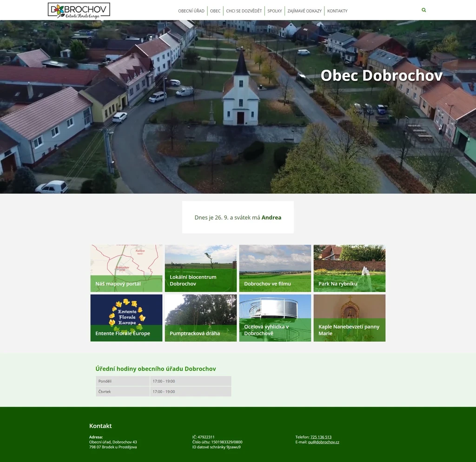
Task: Click the Úřední hodiny obecního úřadu heading
Action: click(x=156, y=368)
